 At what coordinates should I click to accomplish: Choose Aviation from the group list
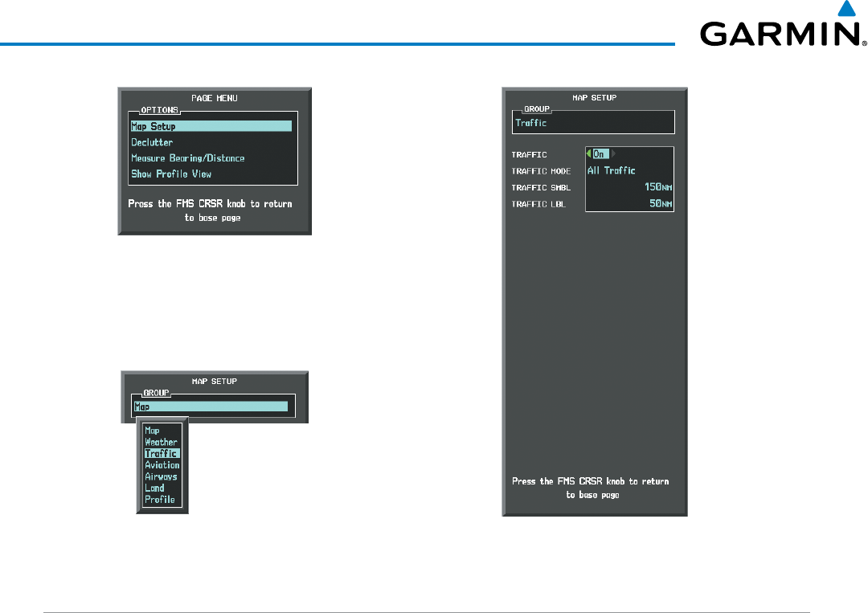coord(162,464)
